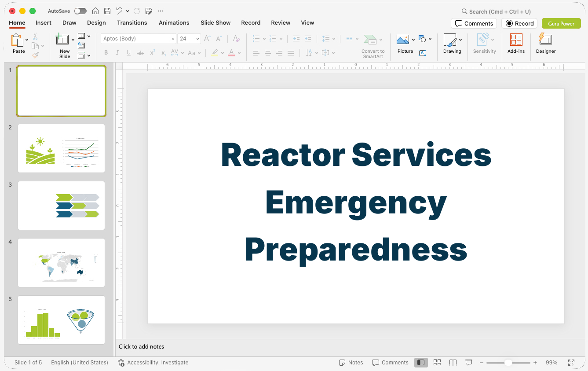Toggle Italic formatting

pyautogui.click(x=117, y=53)
